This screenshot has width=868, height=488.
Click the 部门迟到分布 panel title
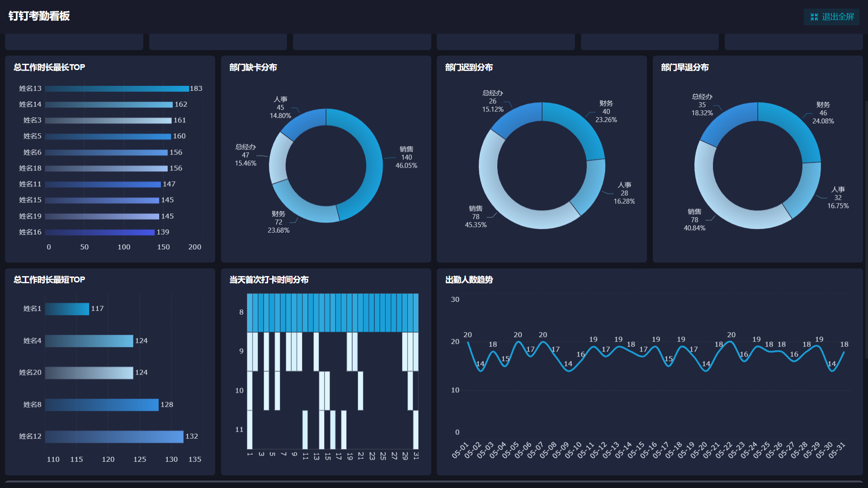[469, 67]
